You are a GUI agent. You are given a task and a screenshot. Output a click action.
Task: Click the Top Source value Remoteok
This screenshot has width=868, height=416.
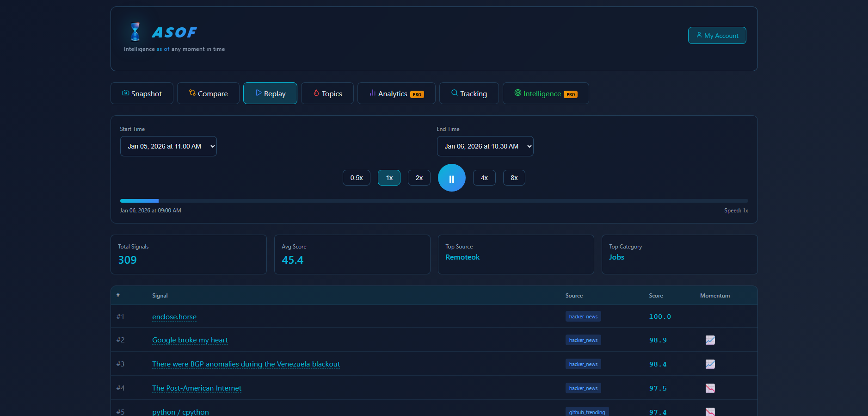click(x=462, y=257)
